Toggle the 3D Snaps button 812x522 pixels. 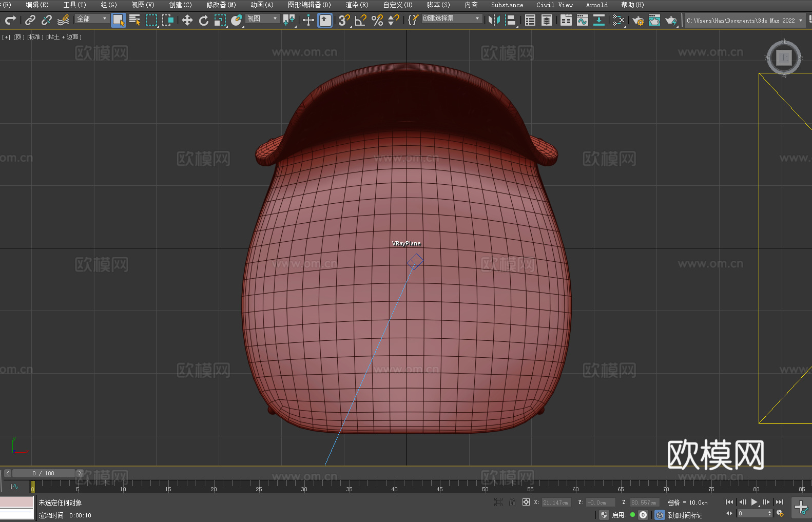click(344, 20)
